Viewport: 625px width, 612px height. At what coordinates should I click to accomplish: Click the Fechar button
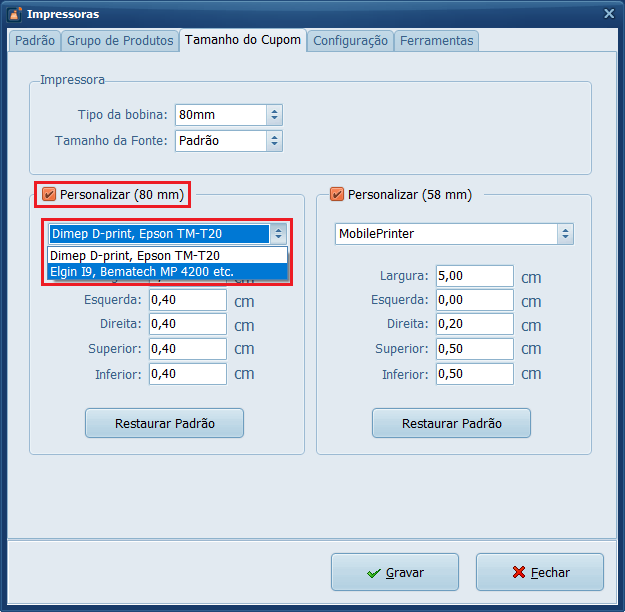[539, 573]
